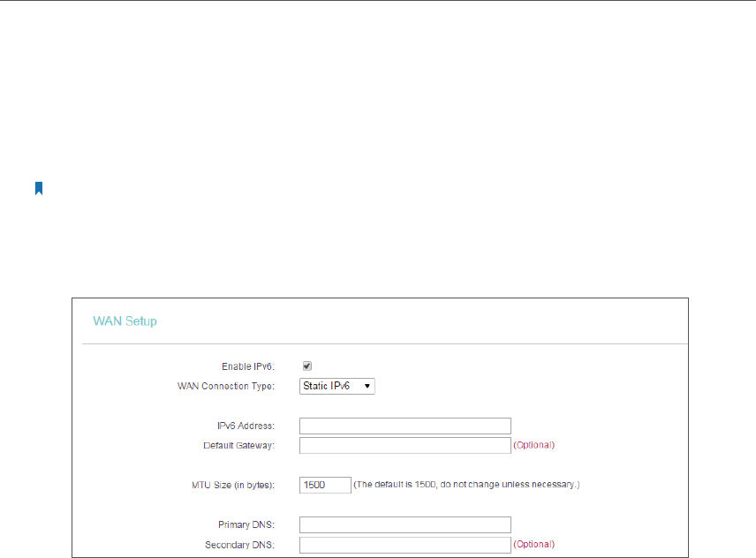Click the WAN Connection Type label
This screenshot has width=756, height=558.
[225, 387]
